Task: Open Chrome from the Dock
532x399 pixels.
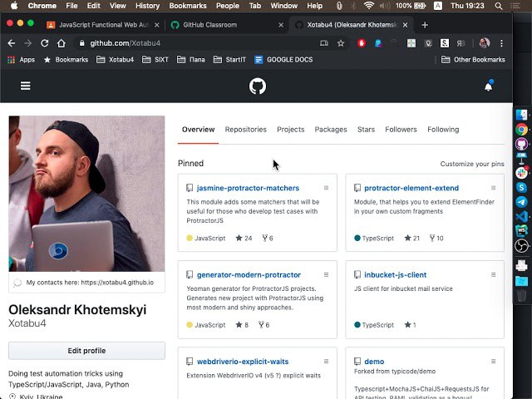Action: tap(521, 130)
